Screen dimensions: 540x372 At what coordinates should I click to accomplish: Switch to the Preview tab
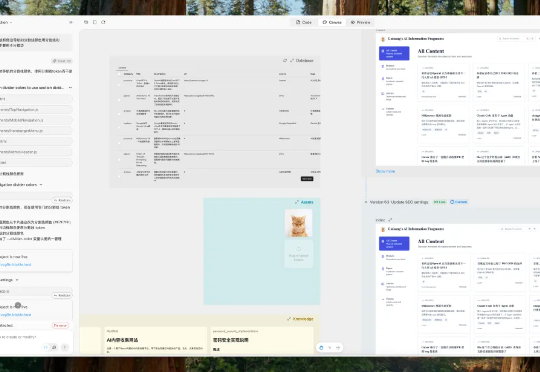point(360,22)
